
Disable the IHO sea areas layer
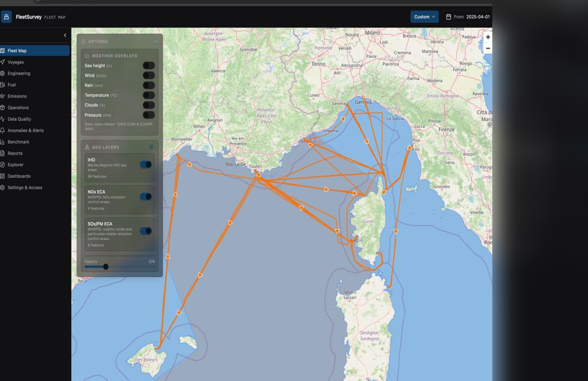(x=146, y=164)
